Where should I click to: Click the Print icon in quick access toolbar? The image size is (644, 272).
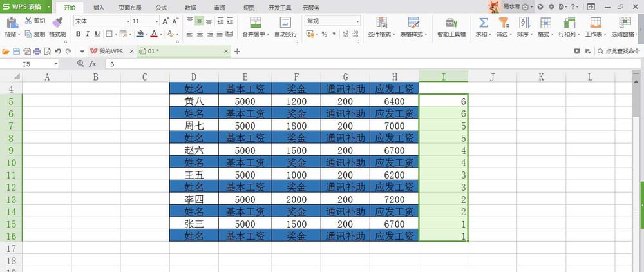37,52
